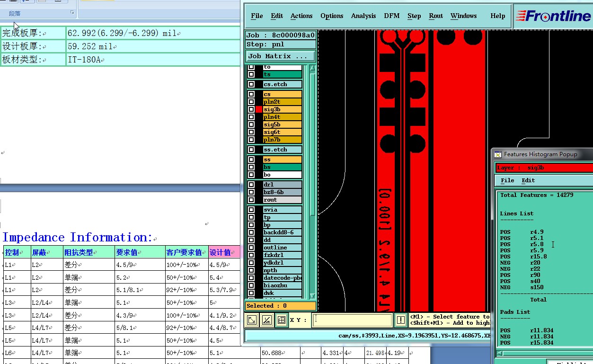This screenshot has width=593, height=364.
Task: Open the Help menu
Action: [x=498, y=16]
